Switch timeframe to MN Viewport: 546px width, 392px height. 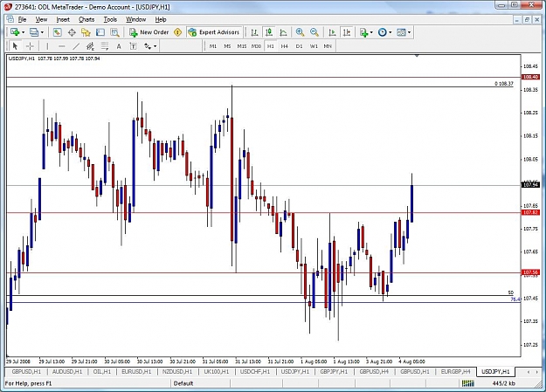[328, 46]
